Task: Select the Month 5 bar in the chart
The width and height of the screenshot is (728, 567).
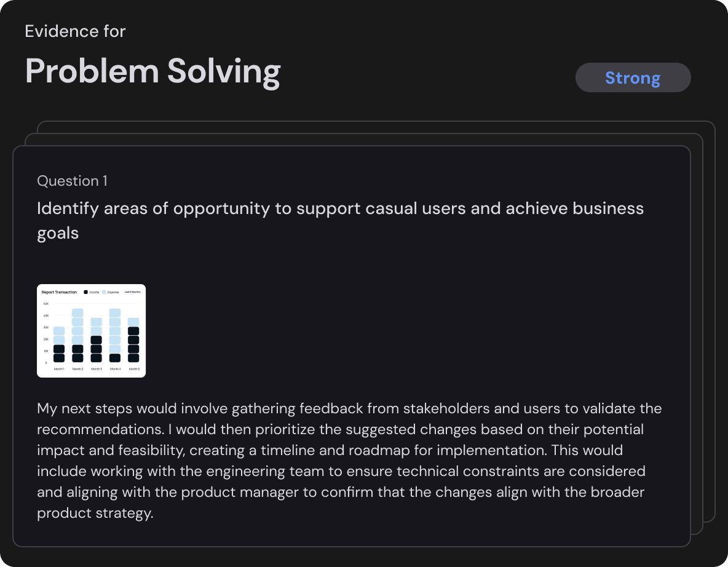Action: pos(133,340)
